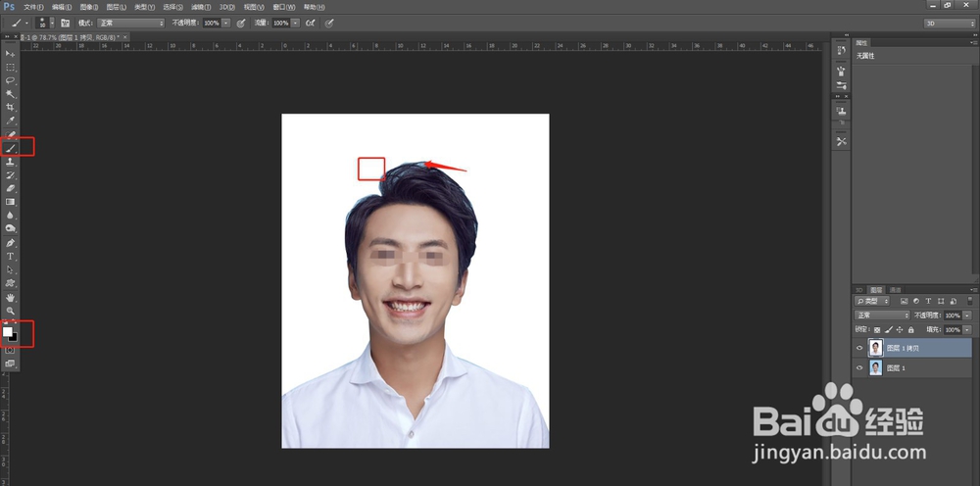
Task: Toggle lock all (padlock) for layer
Action: click(912, 330)
